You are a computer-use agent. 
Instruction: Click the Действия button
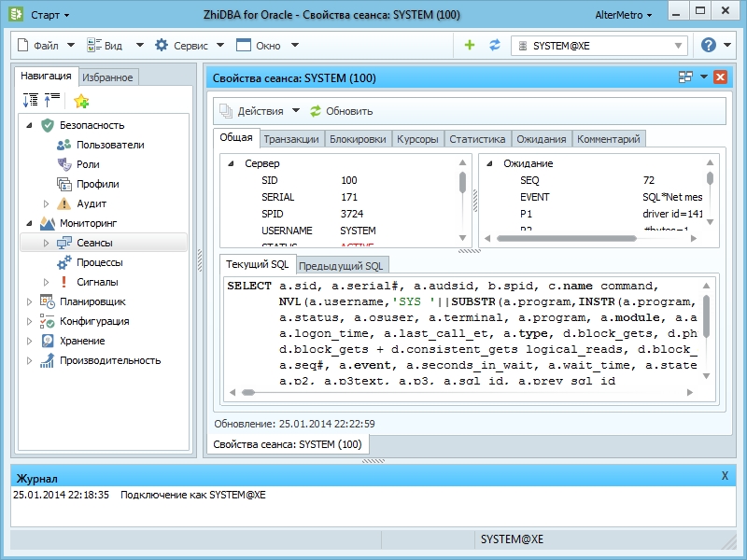[x=251, y=111]
